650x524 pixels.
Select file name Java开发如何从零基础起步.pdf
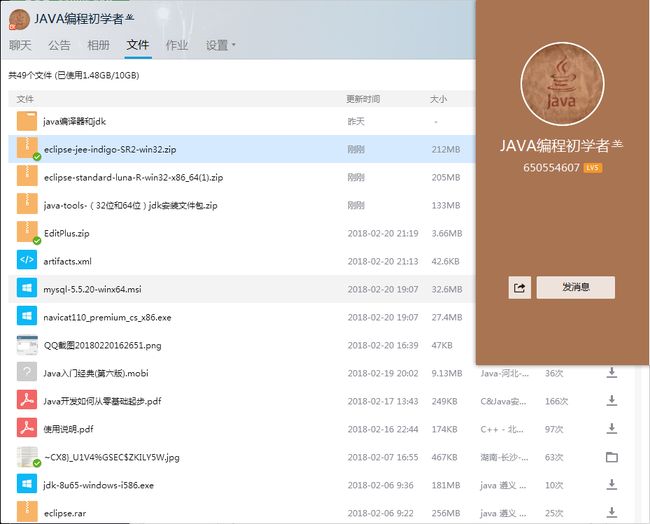[x=102, y=401]
